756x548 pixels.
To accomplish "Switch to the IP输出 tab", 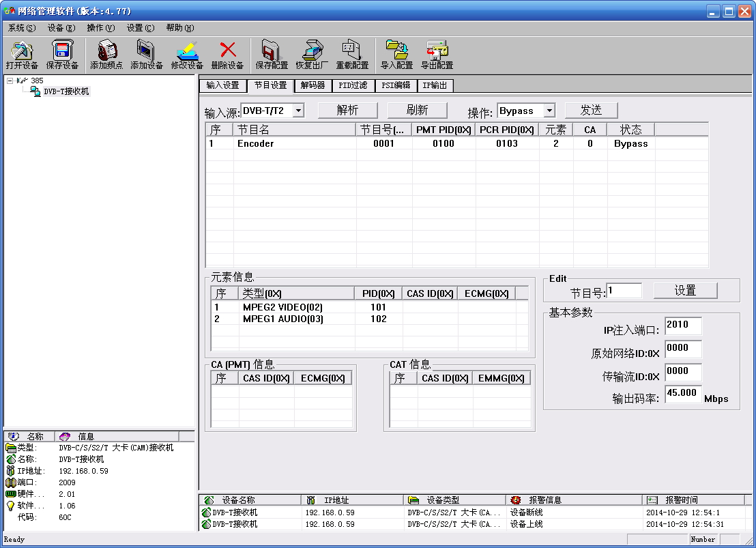I will [x=435, y=85].
